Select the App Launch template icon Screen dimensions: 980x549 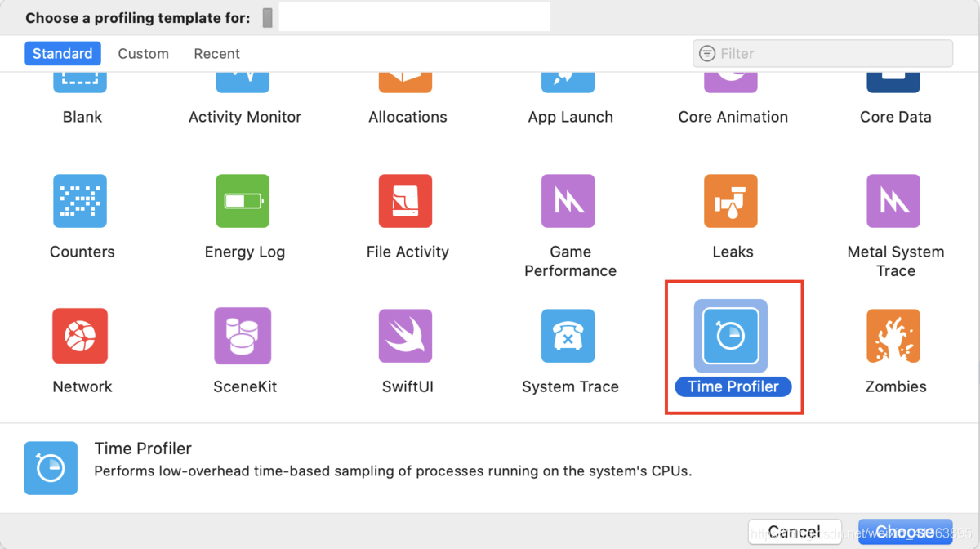(x=568, y=82)
